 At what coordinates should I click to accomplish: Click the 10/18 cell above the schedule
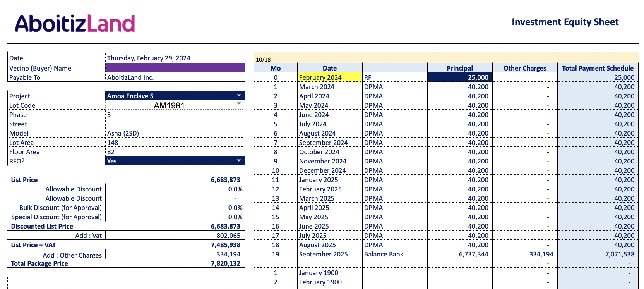click(x=263, y=60)
